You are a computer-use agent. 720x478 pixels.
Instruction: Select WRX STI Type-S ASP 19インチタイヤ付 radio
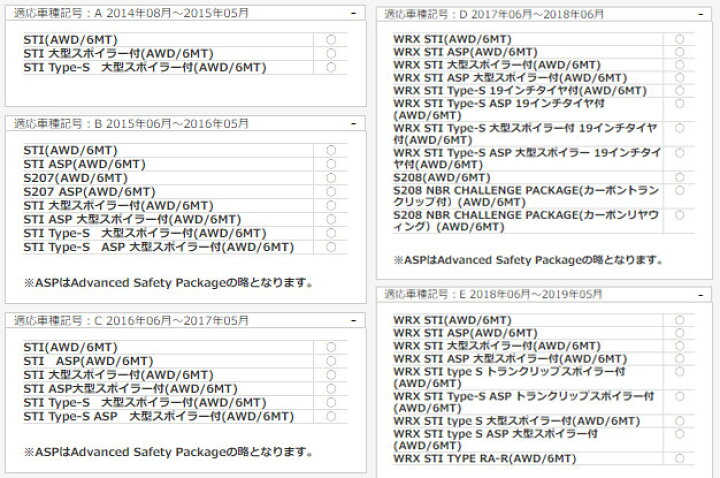point(680,103)
